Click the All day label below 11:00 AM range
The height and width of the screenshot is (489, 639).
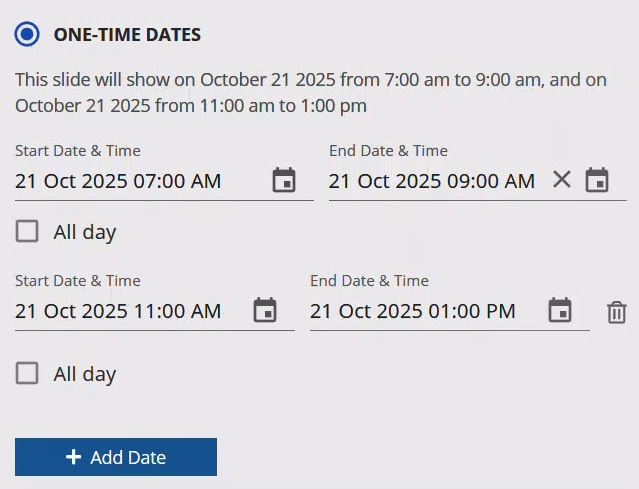click(85, 375)
